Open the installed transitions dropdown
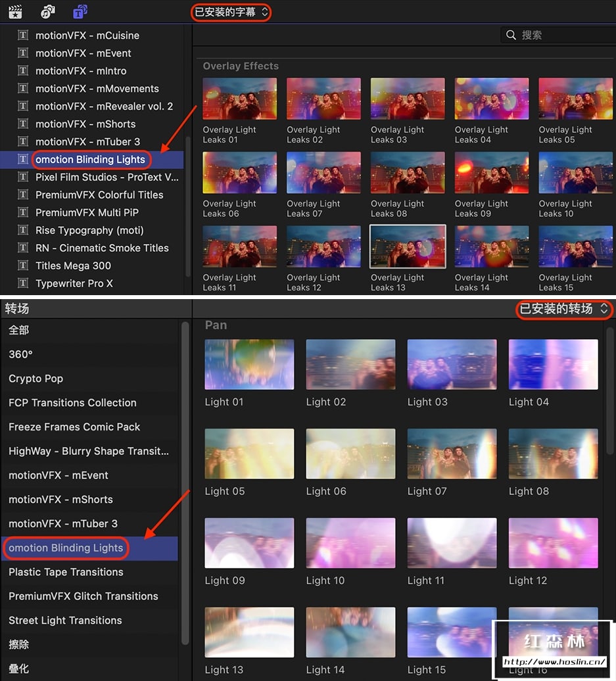The width and height of the screenshot is (616, 681). (564, 309)
